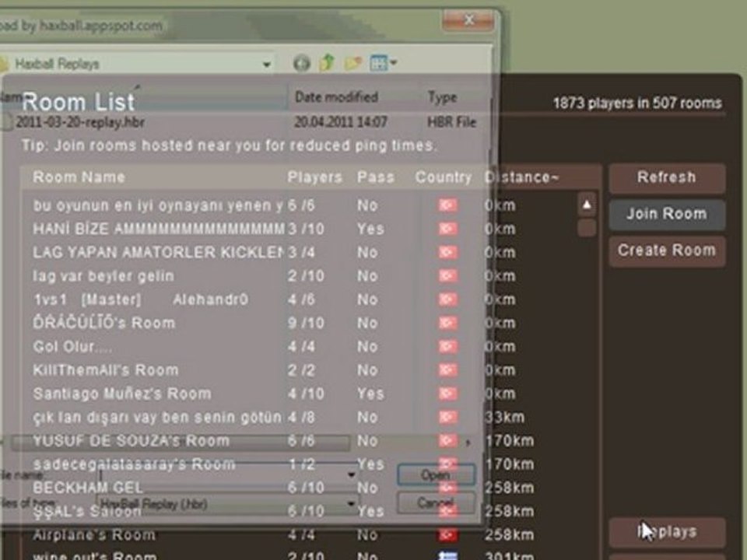Screen dimensions: 747x560
Task: Create a new folder with the folder icon
Action: 353,63
